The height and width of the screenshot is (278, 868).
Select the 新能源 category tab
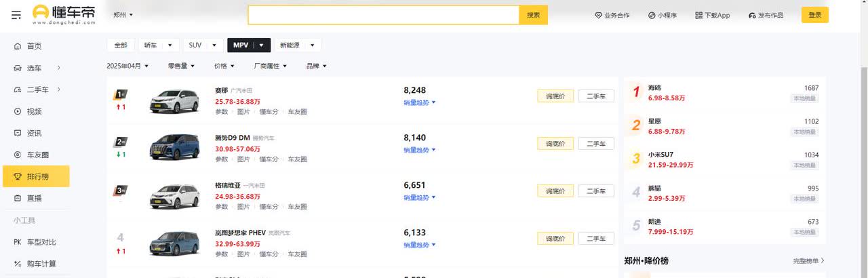(x=288, y=45)
